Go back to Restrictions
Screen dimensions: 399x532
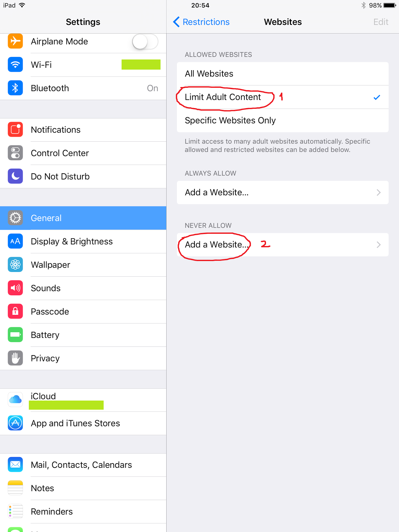pos(201,22)
